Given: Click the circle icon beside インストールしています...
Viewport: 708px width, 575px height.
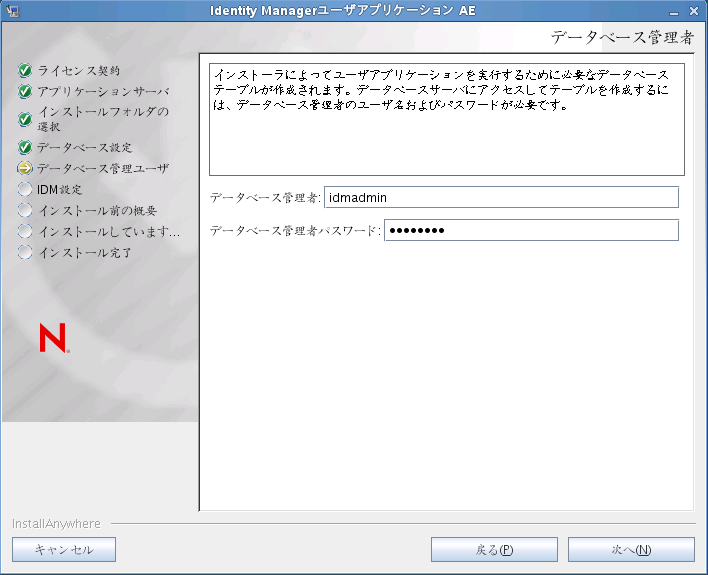Looking at the screenshot, I should coord(25,231).
